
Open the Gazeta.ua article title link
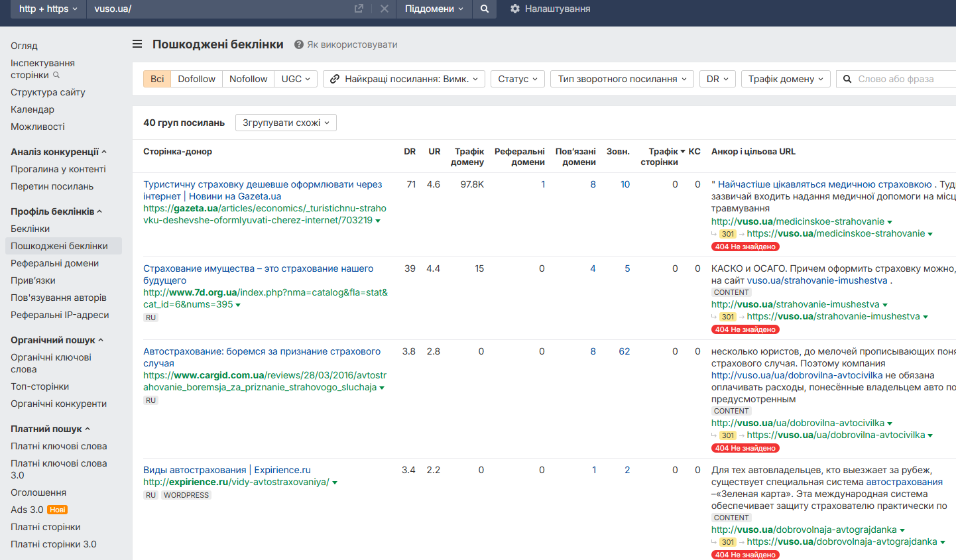263,184
